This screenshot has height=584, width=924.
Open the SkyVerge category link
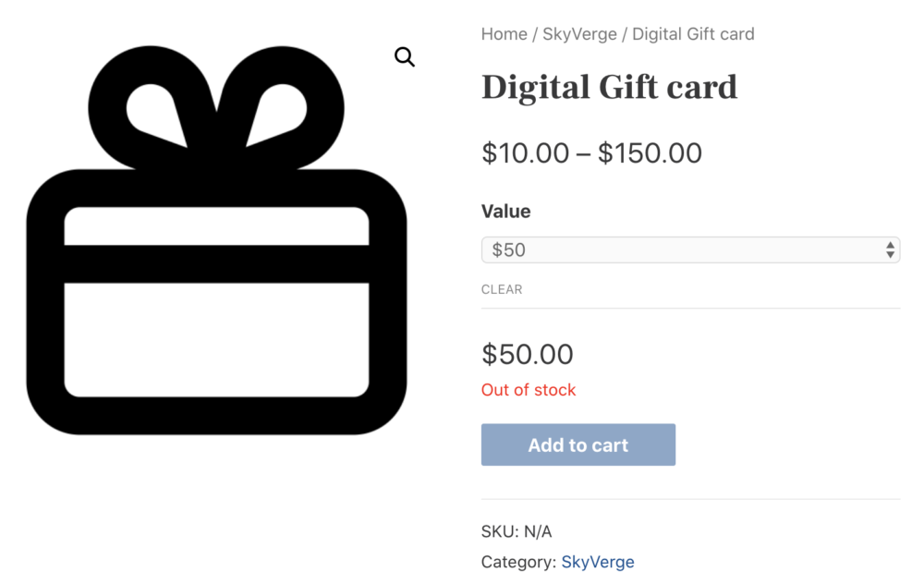coord(598,562)
